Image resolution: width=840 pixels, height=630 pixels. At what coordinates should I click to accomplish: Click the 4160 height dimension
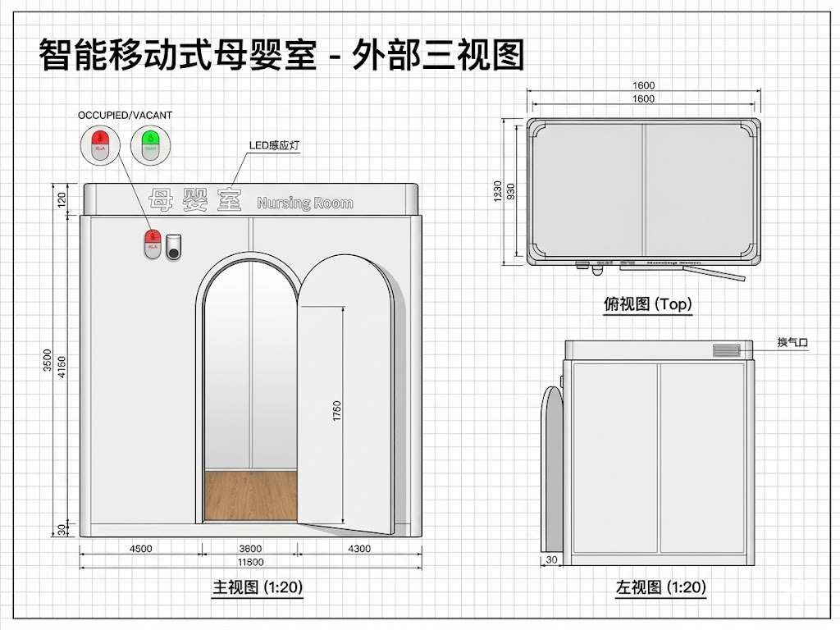(62, 367)
